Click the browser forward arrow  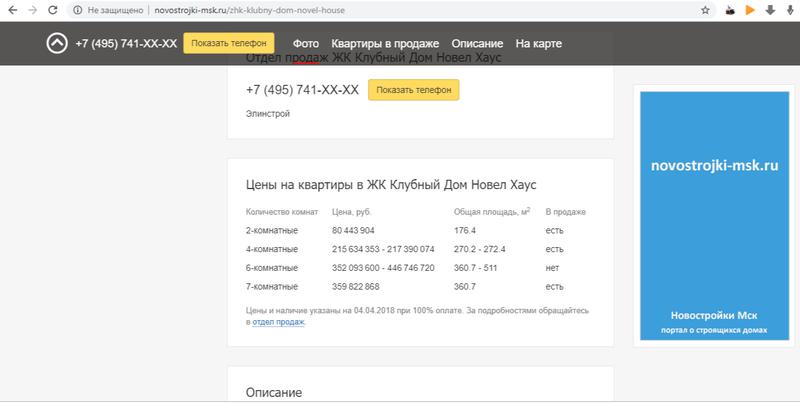tap(33, 10)
